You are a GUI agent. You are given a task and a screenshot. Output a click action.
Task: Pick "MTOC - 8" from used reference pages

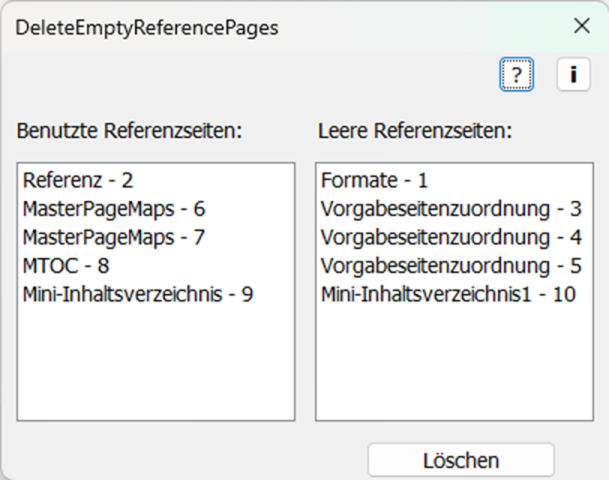pos(65,266)
